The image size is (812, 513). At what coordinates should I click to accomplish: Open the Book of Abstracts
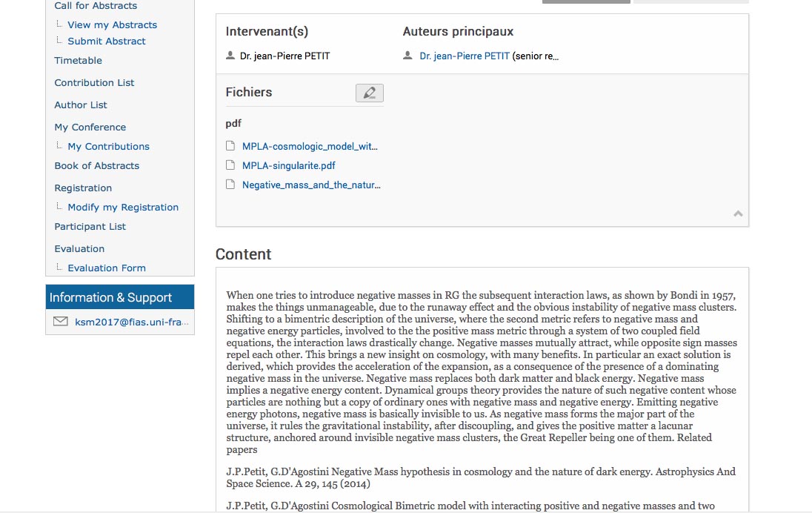pyautogui.click(x=96, y=165)
